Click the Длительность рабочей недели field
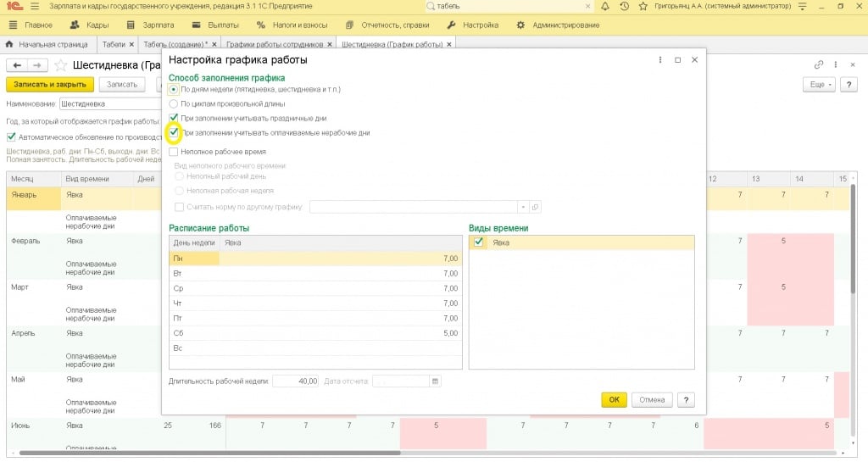 296,381
